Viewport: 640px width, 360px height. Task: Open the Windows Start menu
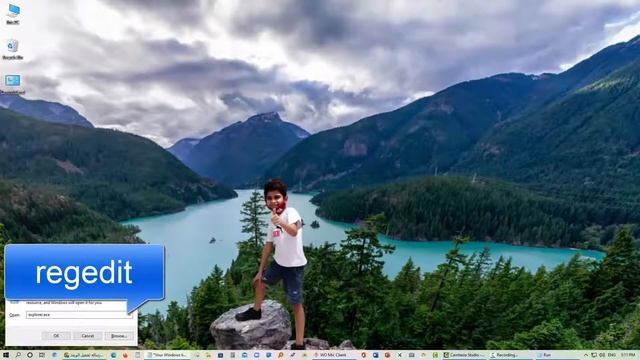coord(6,355)
